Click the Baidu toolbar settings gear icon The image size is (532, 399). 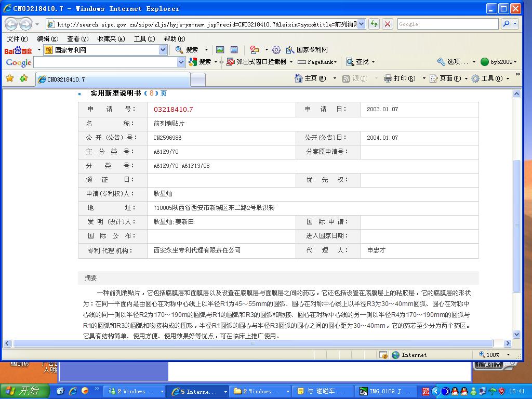click(x=276, y=50)
